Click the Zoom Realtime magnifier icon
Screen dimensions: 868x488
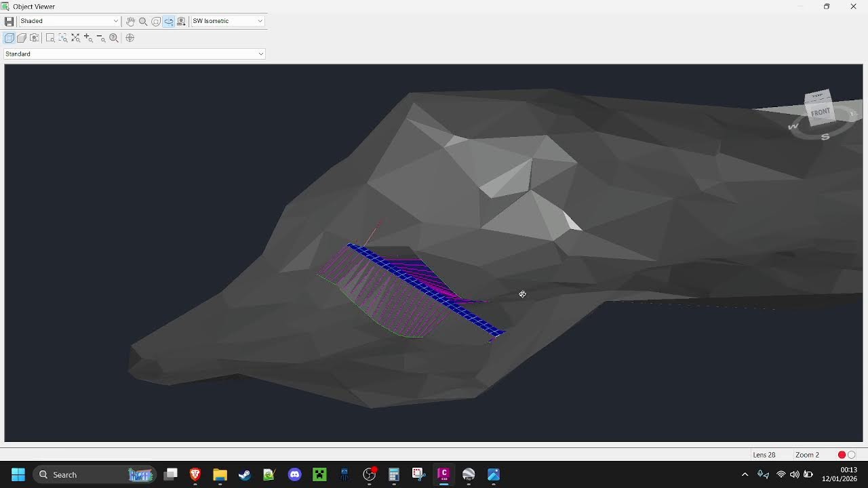coord(114,38)
